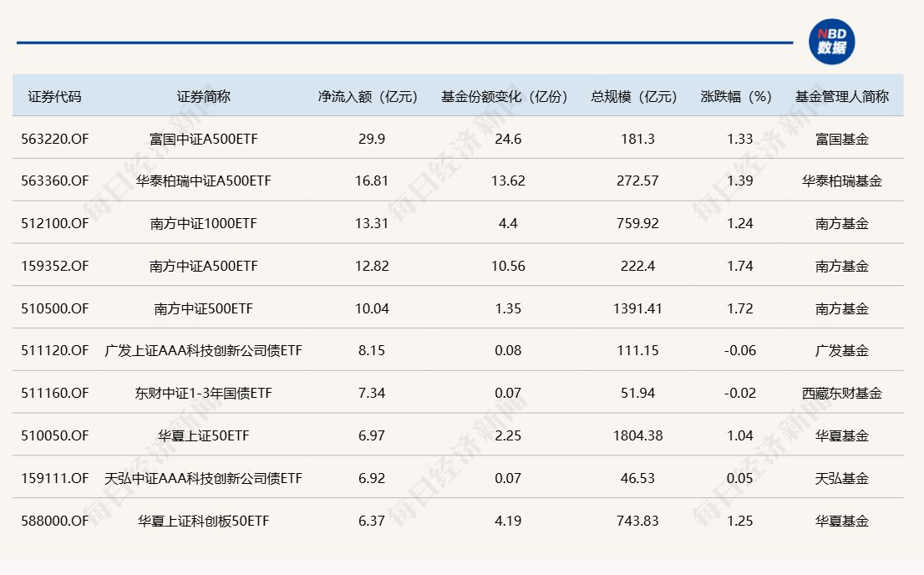Click fund manager 富国基金
Screen dimensions: 924x575
click(842, 140)
